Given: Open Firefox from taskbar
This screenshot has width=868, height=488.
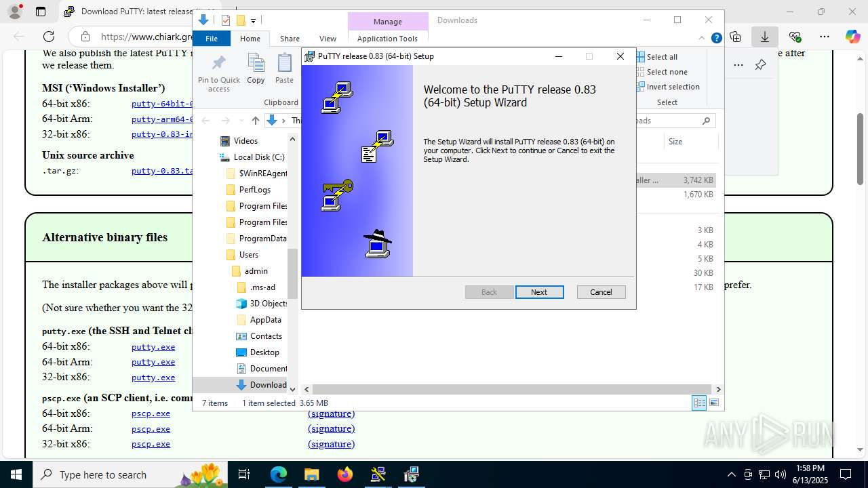Looking at the screenshot, I should click(345, 474).
